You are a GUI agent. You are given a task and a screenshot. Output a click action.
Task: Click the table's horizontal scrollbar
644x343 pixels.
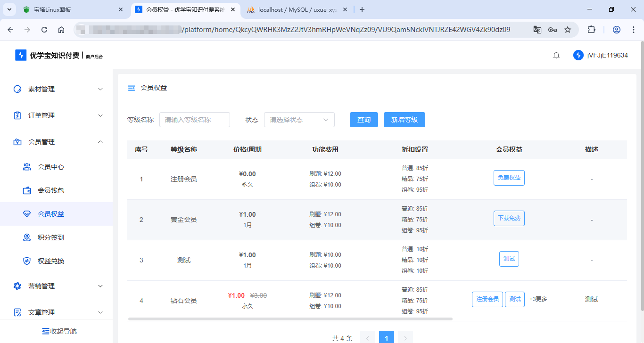click(290, 319)
